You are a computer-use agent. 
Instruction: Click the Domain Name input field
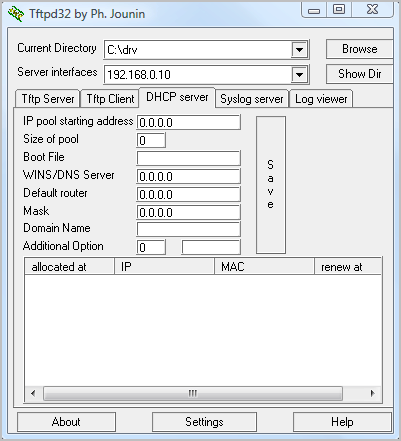pyautogui.click(x=188, y=229)
